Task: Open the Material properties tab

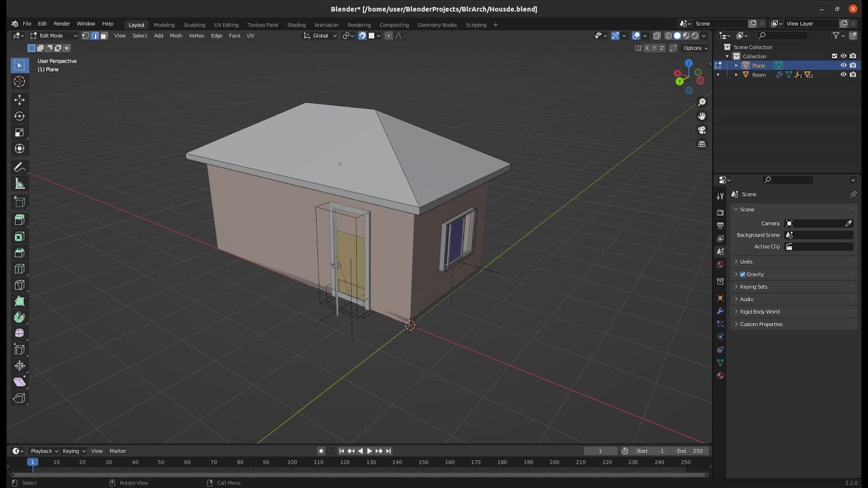Action: point(720,375)
